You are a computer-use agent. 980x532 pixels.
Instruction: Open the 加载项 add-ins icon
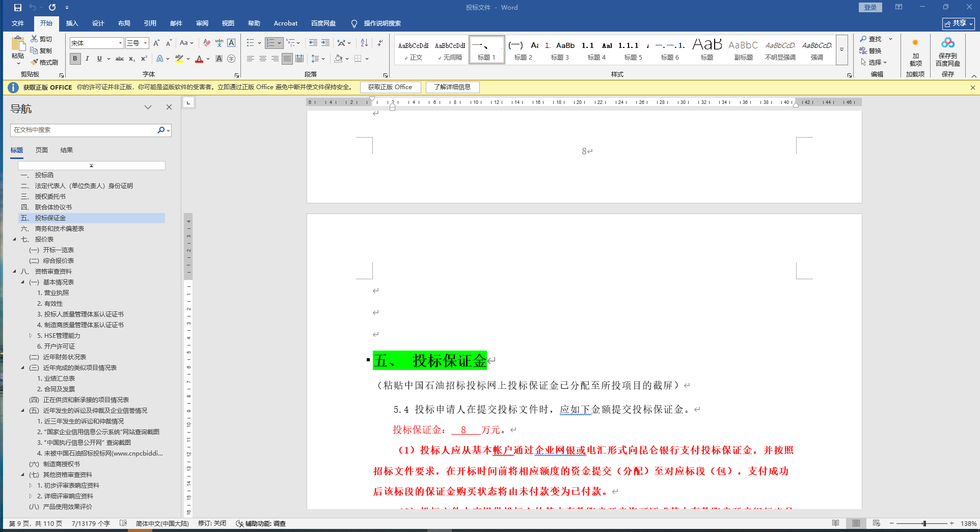[x=915, y=43]
